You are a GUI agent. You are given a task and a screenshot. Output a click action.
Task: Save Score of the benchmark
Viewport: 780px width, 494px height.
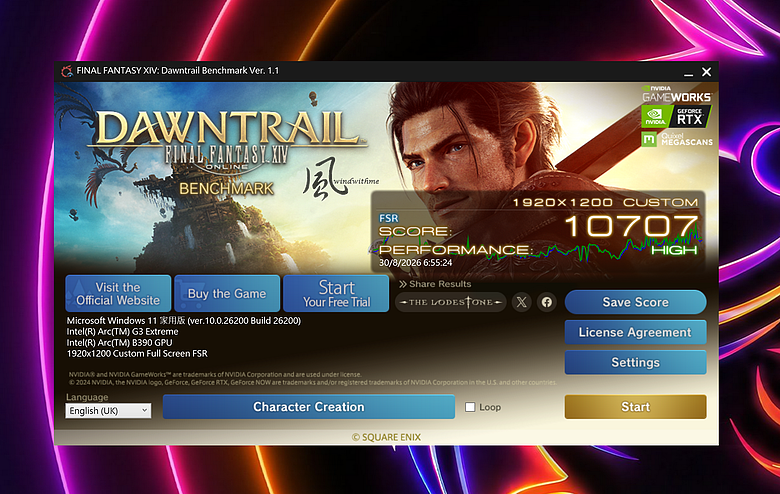[x=635, y=302]
